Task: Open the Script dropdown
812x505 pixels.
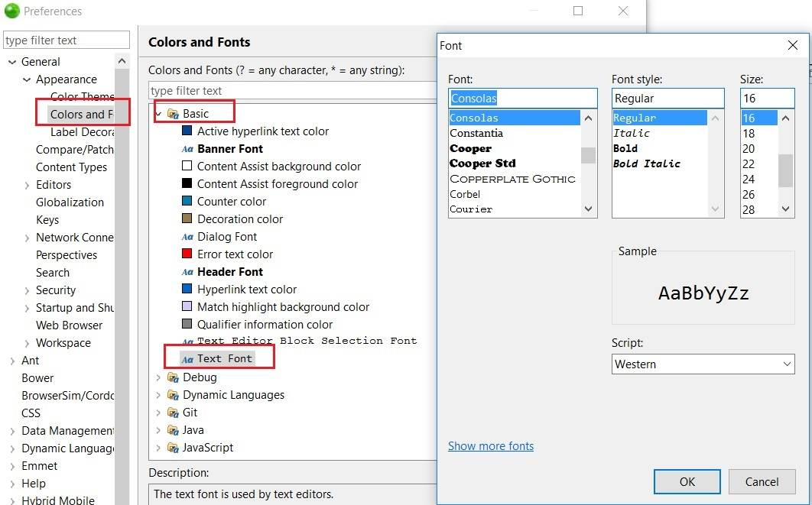Action: [703, 364]
